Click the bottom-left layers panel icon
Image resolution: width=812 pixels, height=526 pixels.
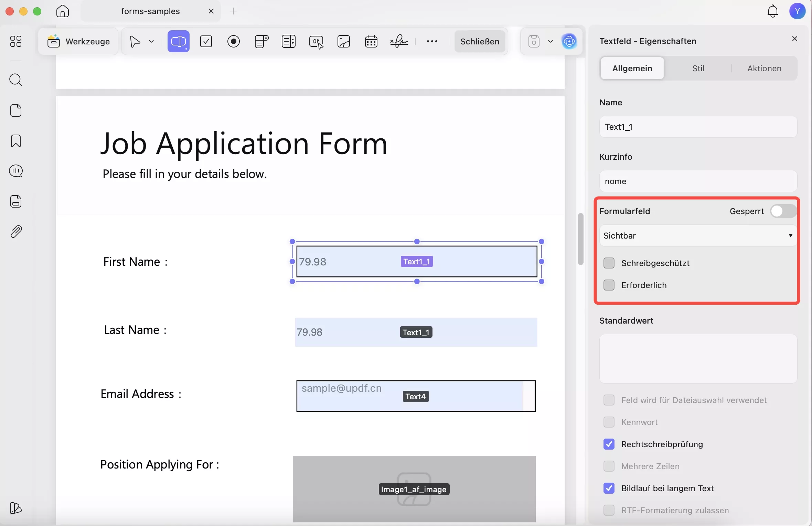(16, 508)
